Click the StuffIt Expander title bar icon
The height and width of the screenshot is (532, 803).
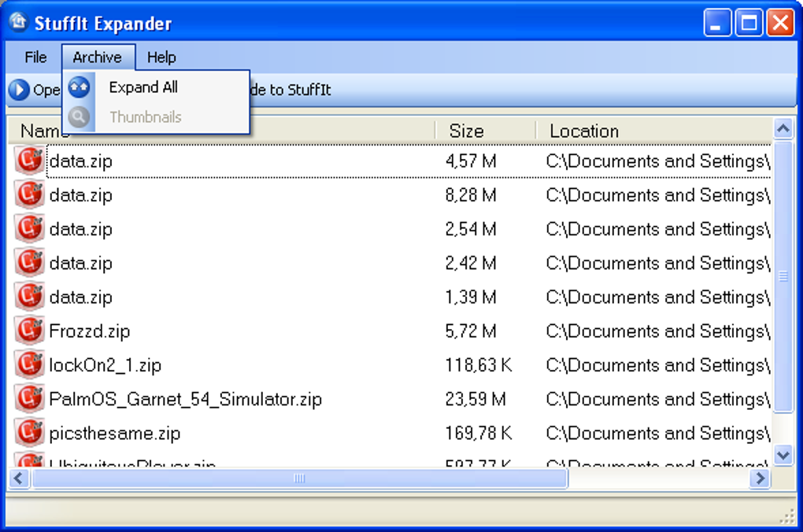18,22
